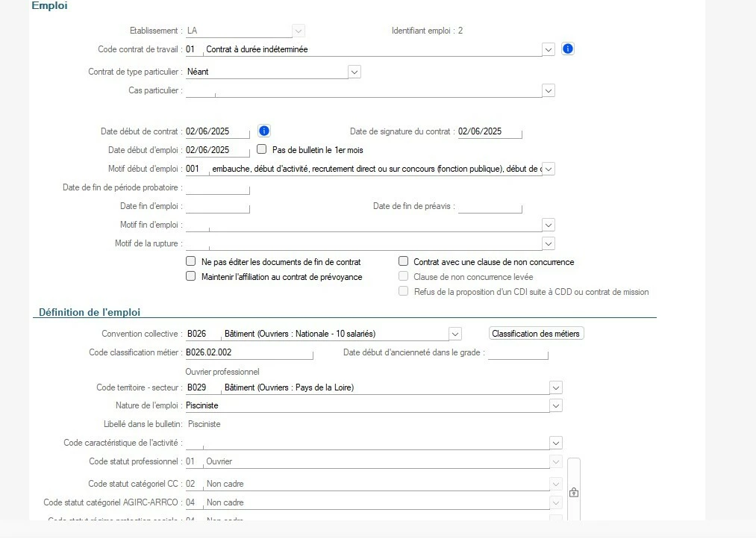756x542 pixels.
Task: Expand Nature de l'emploi dropdown
Action: click(556, 405)
